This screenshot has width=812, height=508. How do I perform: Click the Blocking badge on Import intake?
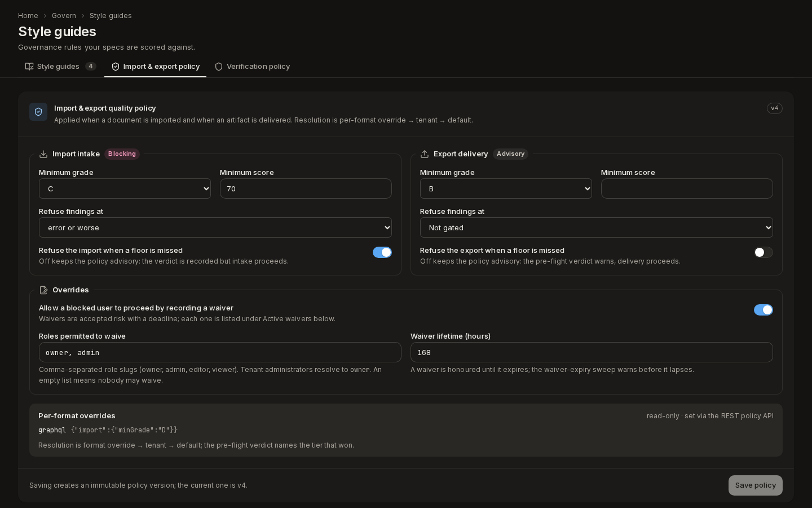click(x=122, y=154)
